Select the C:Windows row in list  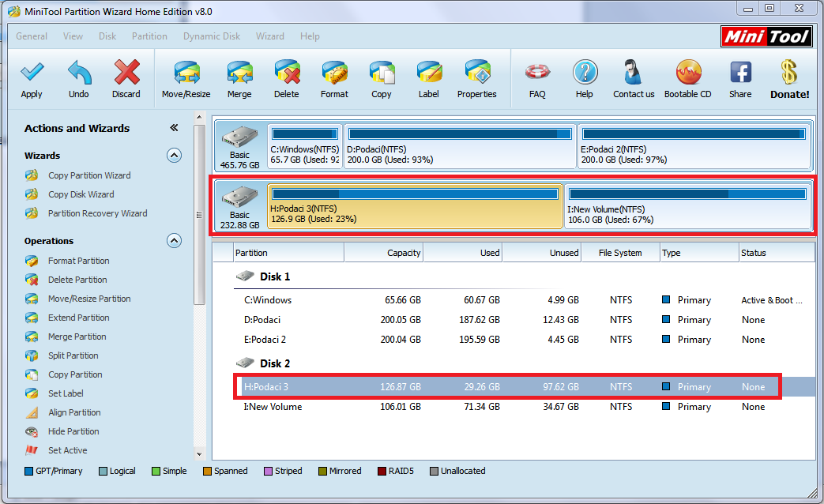pos(524,300)
